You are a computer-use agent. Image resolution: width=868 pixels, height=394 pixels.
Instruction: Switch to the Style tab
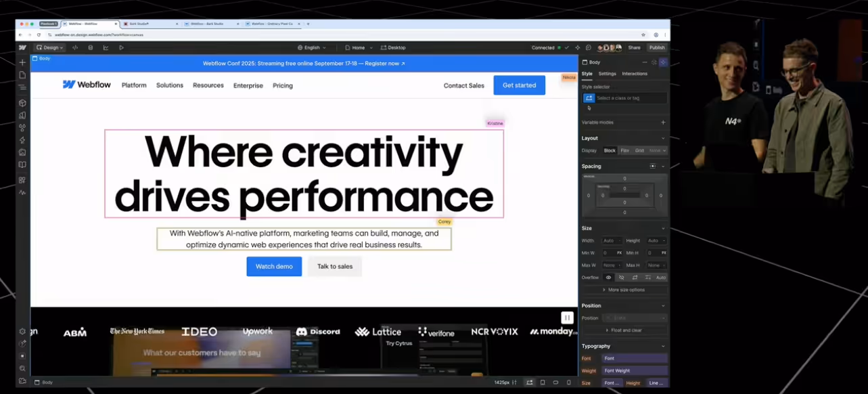(587, 73)
